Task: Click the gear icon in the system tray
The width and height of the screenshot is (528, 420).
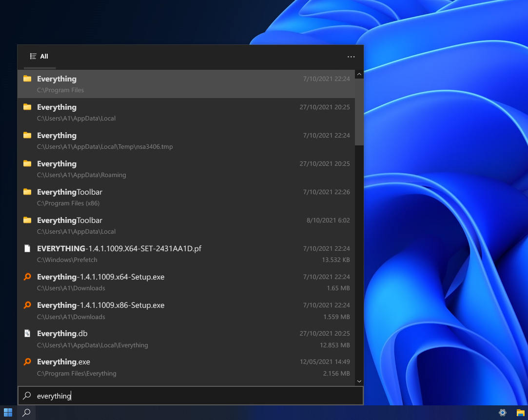Action: 502,413
